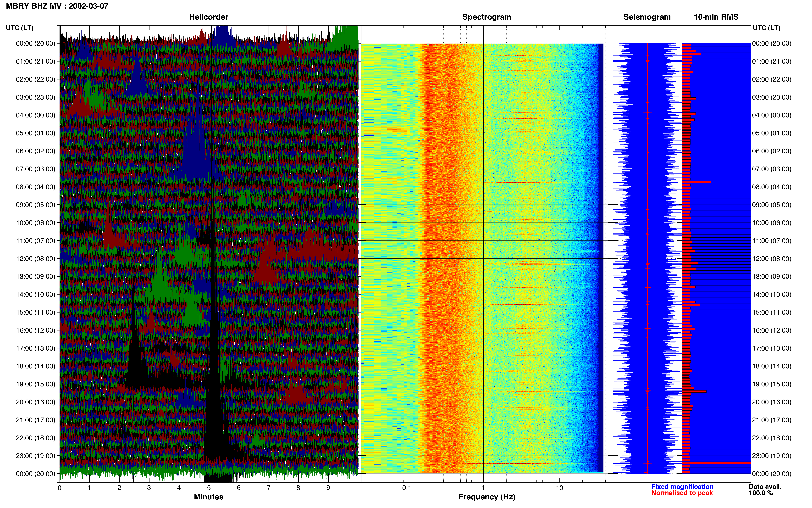Click the right 'UTC (LT)' axis label
The width and height of the screenshot is (812, 508).
tap(766, 28)
